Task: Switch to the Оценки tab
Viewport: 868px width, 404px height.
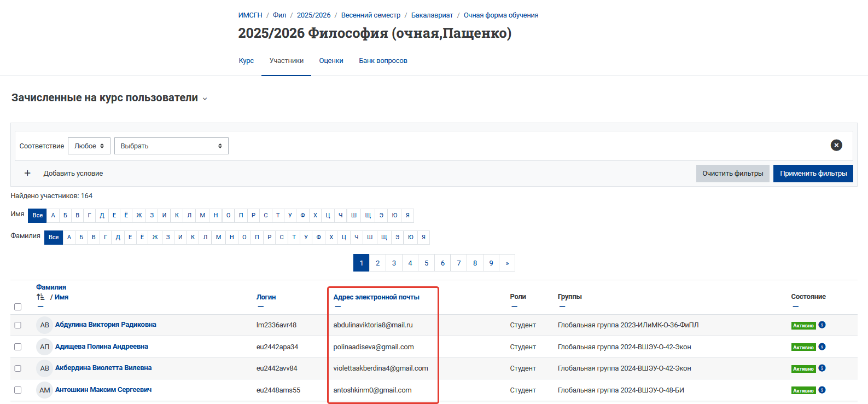Action: click(331, 61)
